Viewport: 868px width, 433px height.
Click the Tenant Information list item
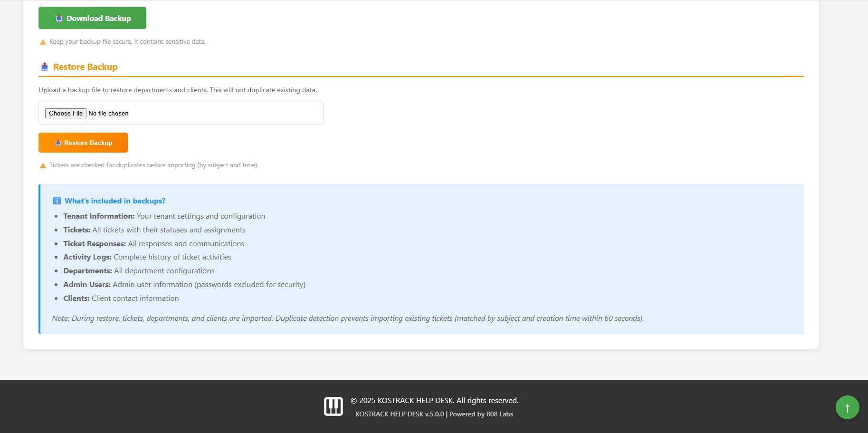coord(164,216)
